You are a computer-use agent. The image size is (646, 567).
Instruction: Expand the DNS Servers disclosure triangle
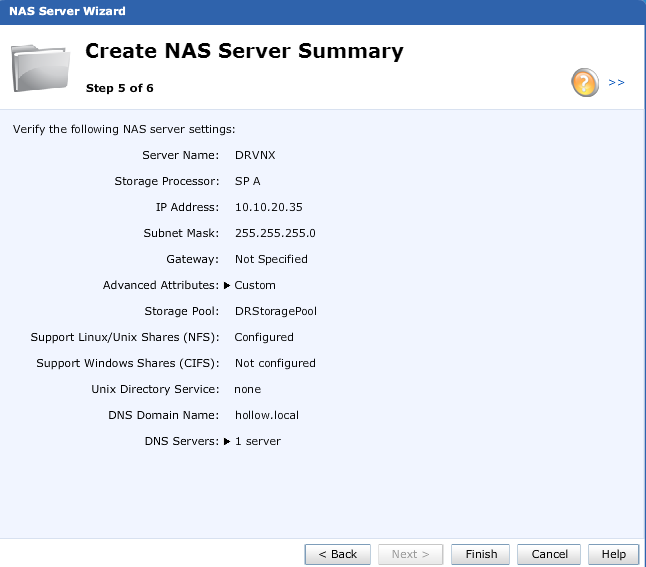[227, 441]
